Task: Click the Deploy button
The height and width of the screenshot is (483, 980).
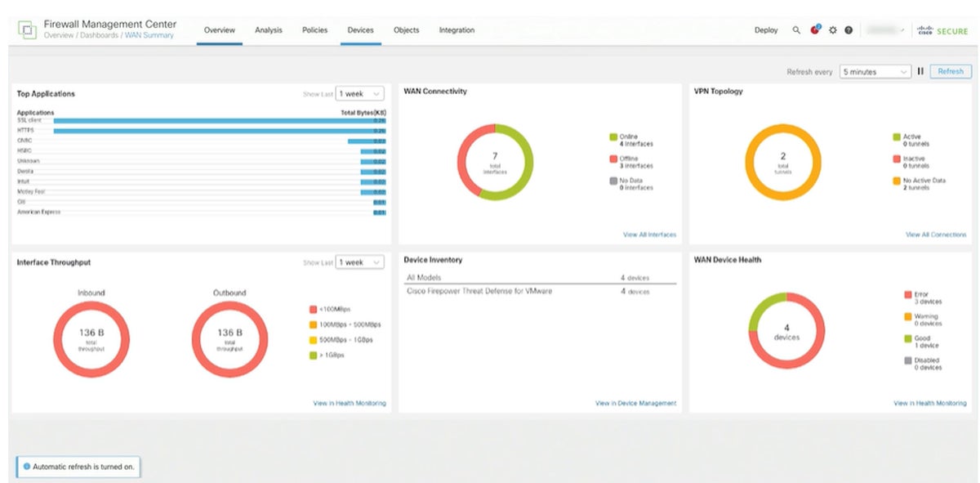Action: (765, 29)
